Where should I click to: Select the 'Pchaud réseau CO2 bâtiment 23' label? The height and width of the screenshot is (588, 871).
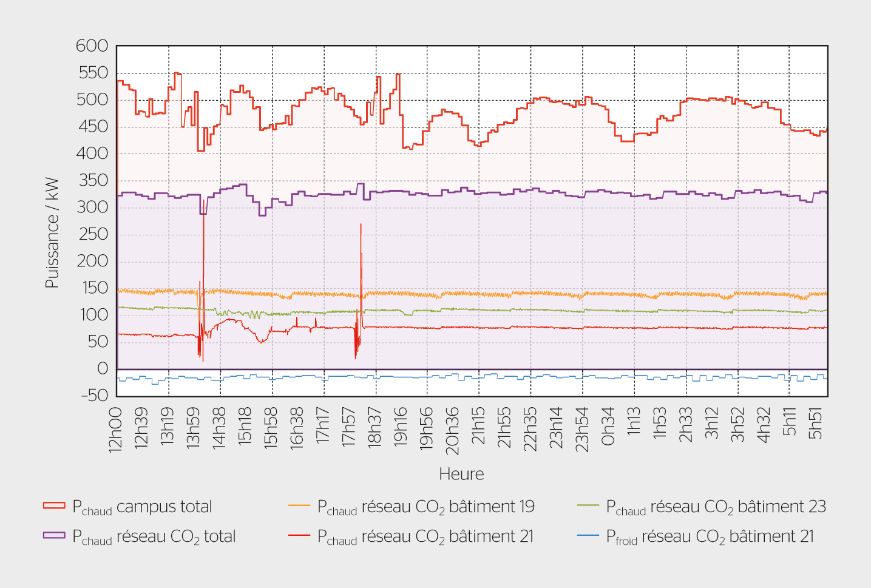(x=716, y=507)
